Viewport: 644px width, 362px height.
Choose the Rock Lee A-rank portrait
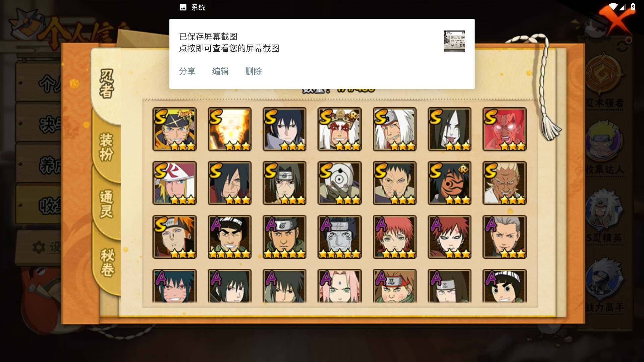pyautogui.click(x=504, y=286)
